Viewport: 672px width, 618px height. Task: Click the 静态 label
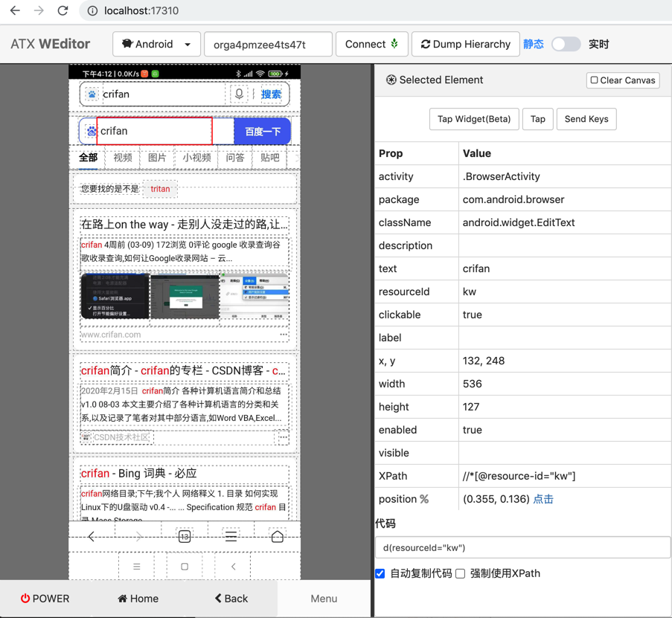[x=533, y=44]
